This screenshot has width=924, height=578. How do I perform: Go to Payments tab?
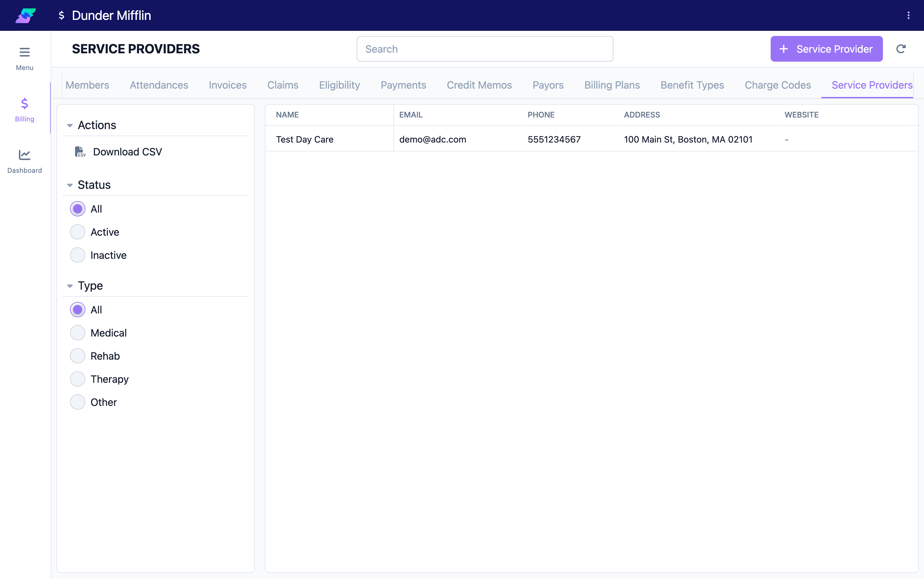[403, 85]
